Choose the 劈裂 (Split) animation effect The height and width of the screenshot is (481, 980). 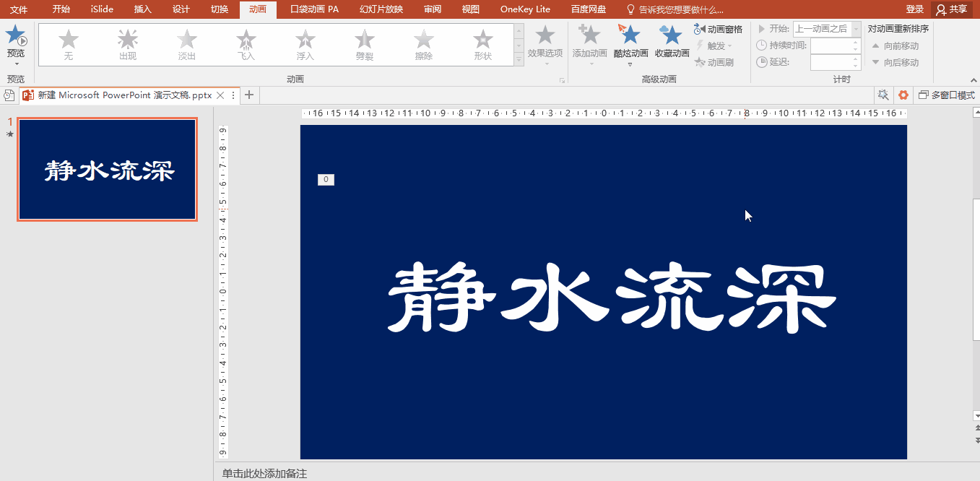[365, 44]
